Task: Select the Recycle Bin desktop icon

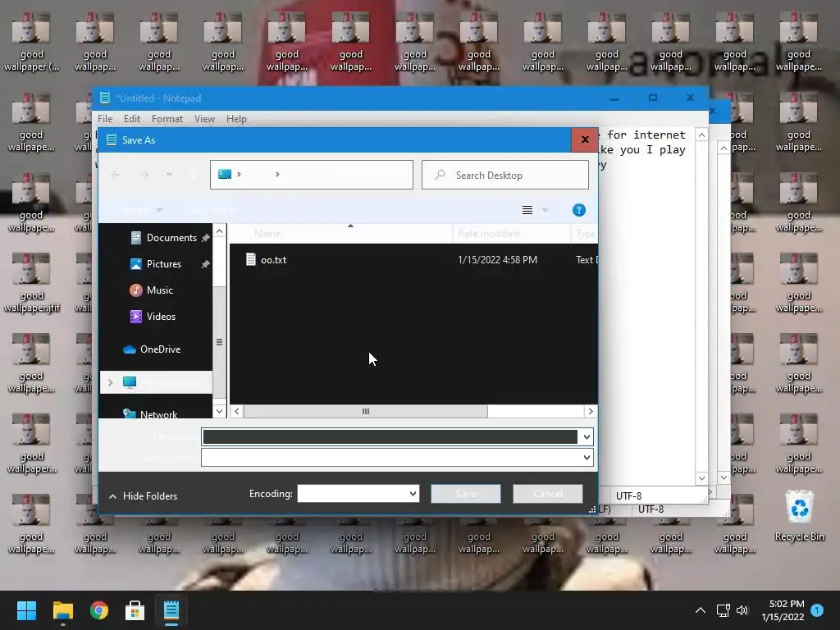Action: click(x=799, y=515)
